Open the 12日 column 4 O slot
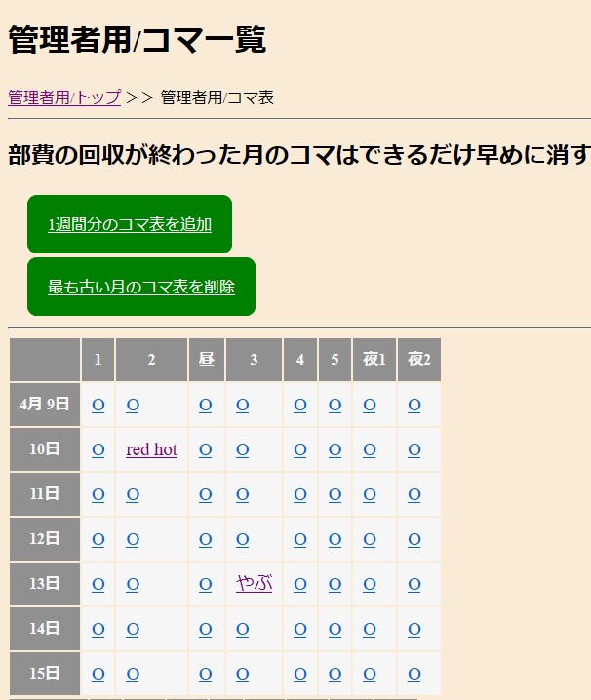591x700 pixels. (x=299, y=539)
